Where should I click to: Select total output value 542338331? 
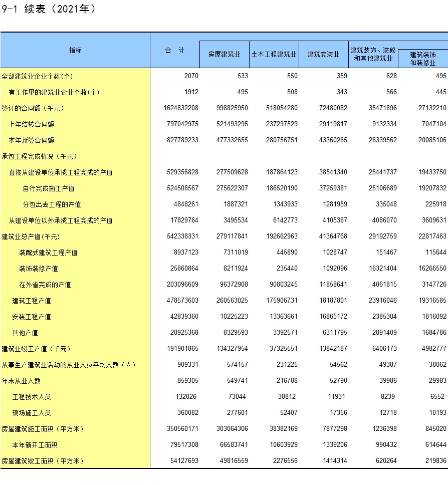(182, 236)
